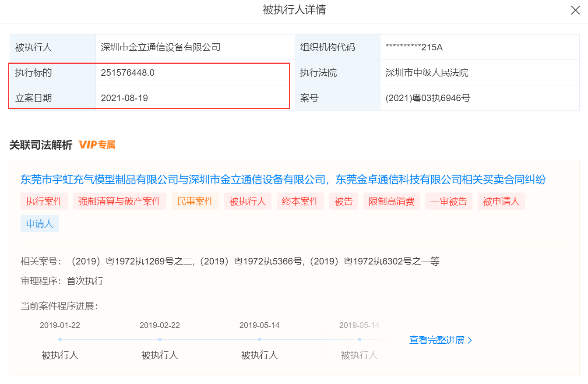
Task: Select the 被告 tag
Action: [x=344, y=201]
